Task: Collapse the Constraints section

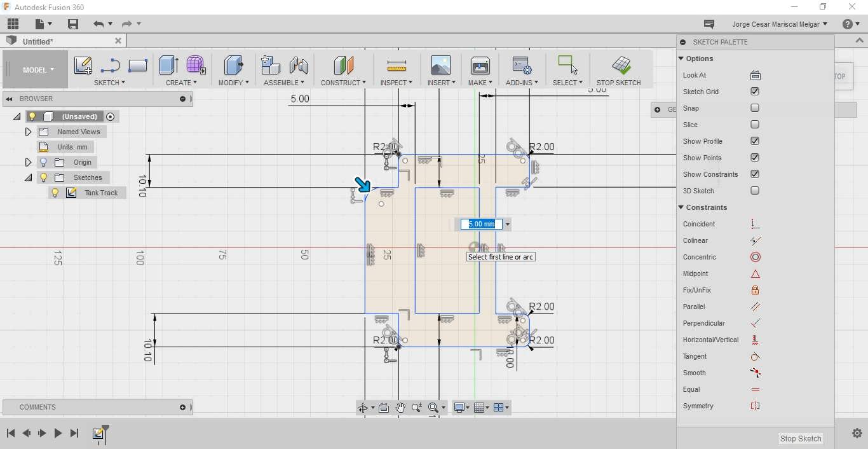Action: [x=681, y=207]
